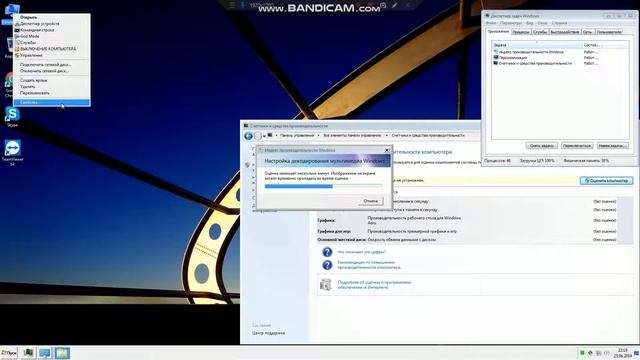Click 'Переключиться' button in Task Manager
640x360 pixels.
576,146
